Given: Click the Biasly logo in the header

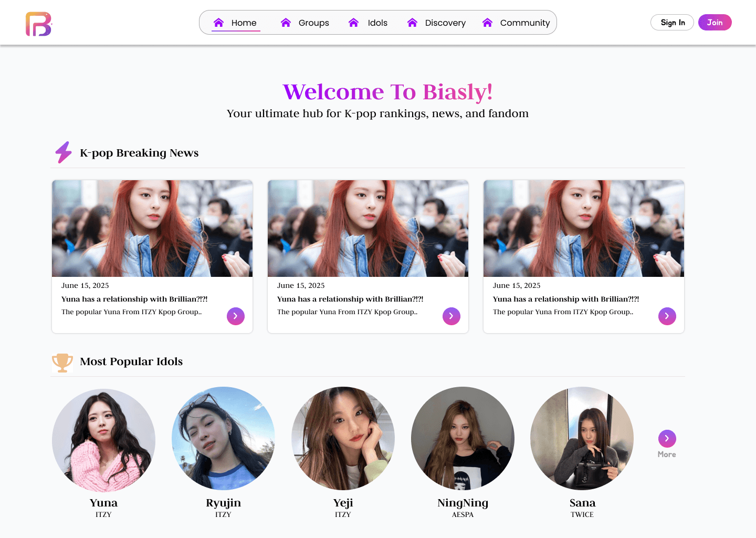Looking at the screenshot, I should pyautogui.click(x=39, y=24).
